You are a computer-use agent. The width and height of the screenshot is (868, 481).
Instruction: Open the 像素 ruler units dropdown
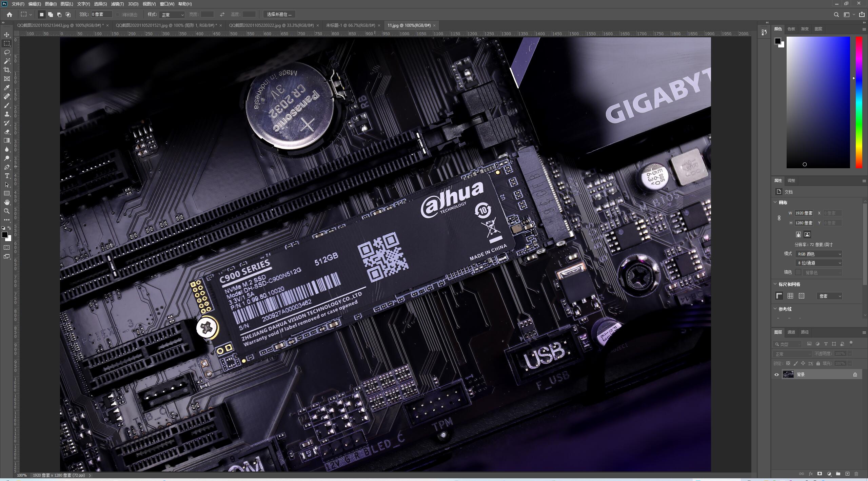[829, 296]
